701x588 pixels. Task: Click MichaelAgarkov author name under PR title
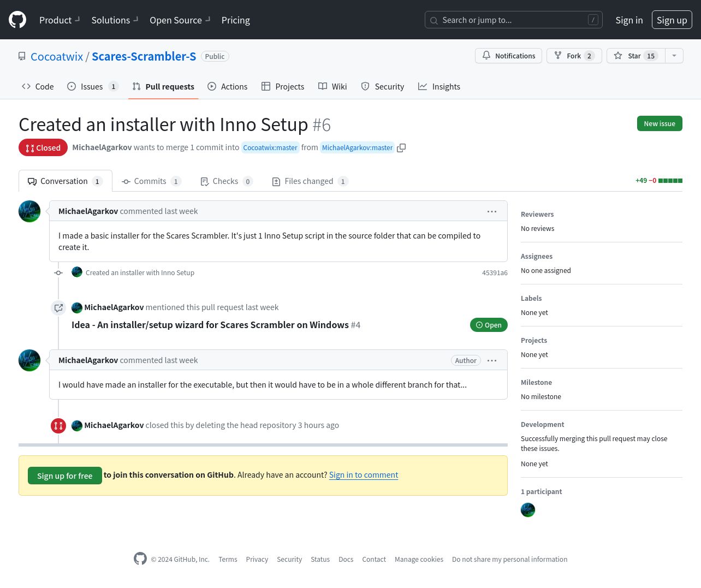pos(102,147)
